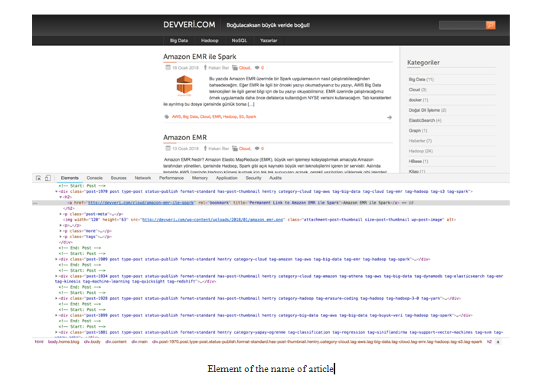Click the Graph (1) category link
The width and height of the screenshot is (535, 392).
click(x=418, y=131)
